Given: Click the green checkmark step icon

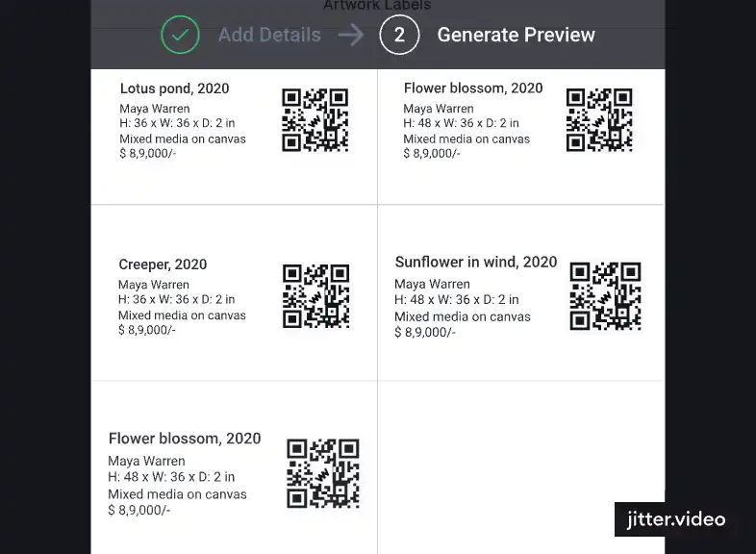Looking at the screenshot, I should [180, 35].
